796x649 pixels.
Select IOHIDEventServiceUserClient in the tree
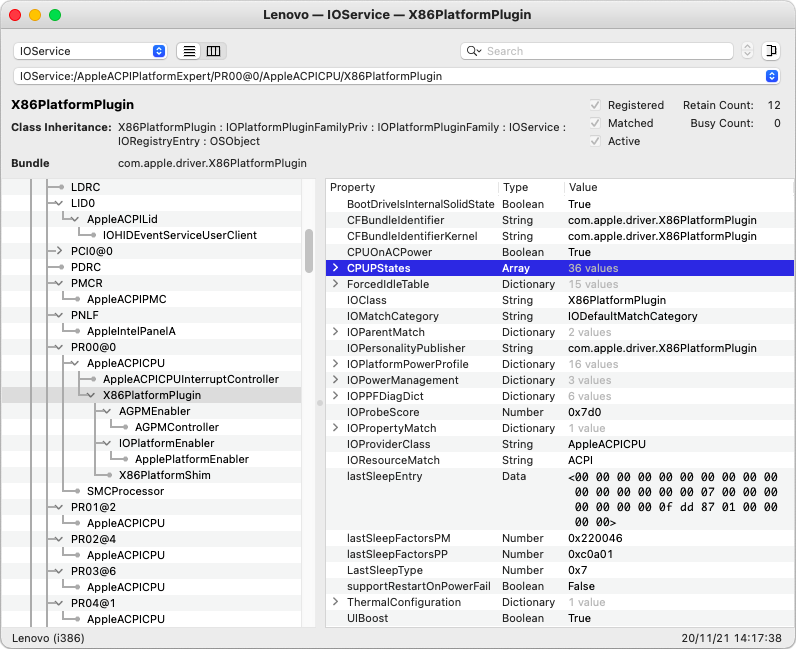[x=180, y=235]
